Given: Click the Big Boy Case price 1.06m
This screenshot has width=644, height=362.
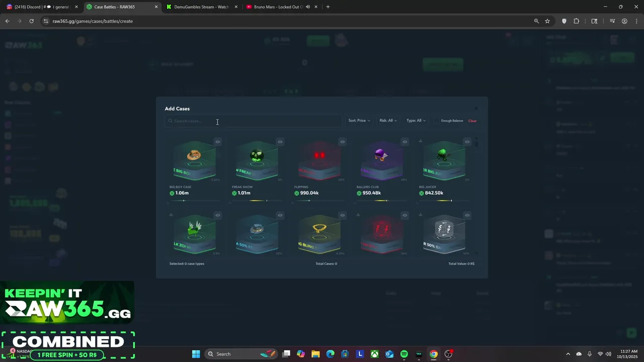Looking at the screenshot, I should (182, 193).
